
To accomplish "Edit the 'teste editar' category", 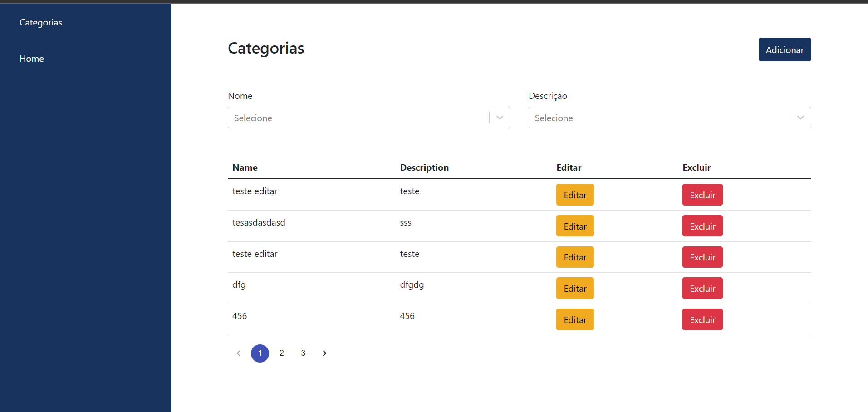I will click(574, 195).
